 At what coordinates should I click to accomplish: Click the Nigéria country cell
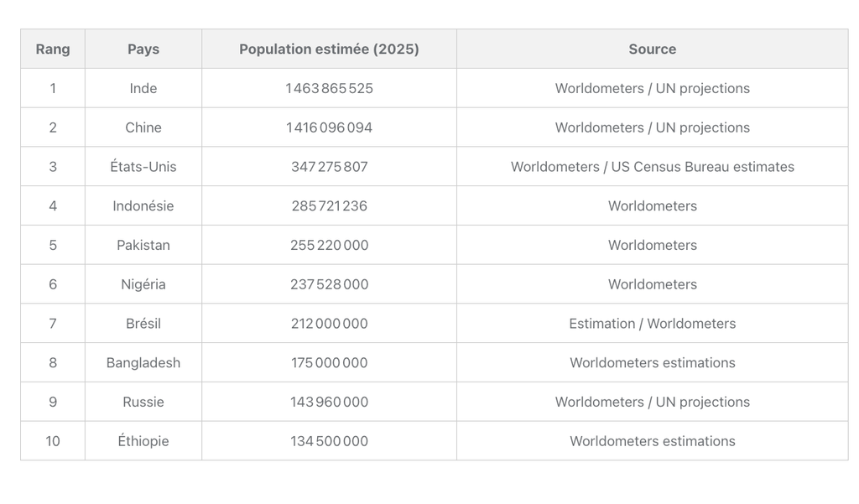point(143,284)
